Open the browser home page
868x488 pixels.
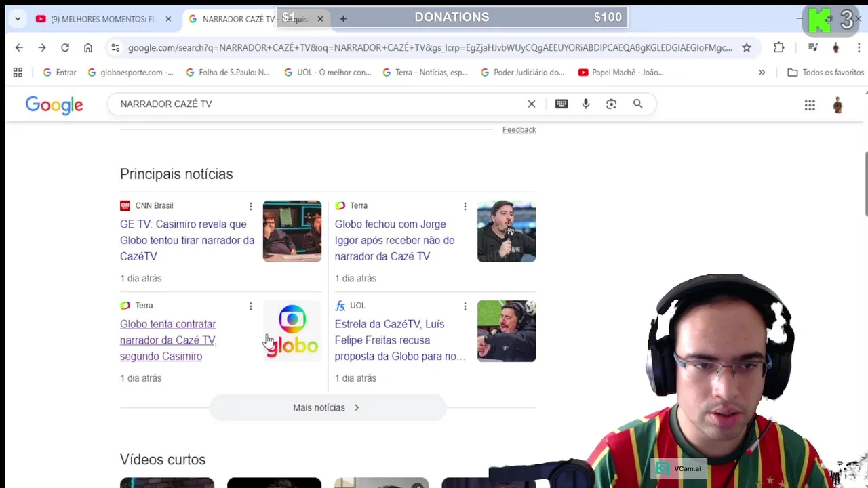tap(88, 47)
